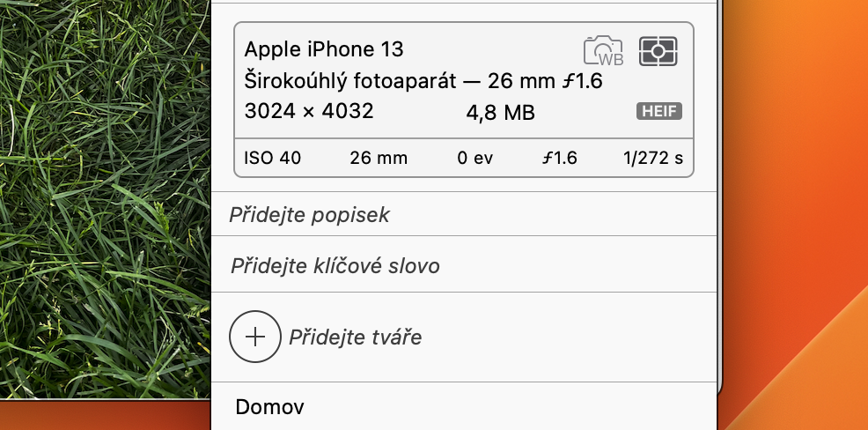Click the 4,8 MB file size

point(500,113)
